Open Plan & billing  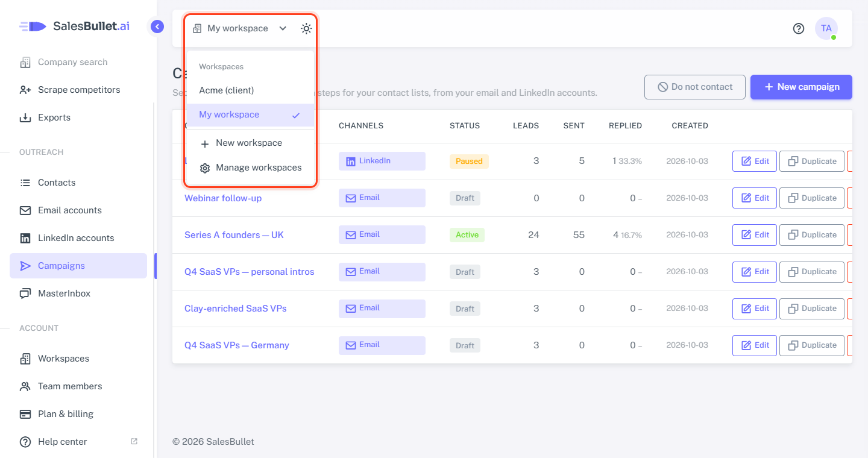(78, 414)
